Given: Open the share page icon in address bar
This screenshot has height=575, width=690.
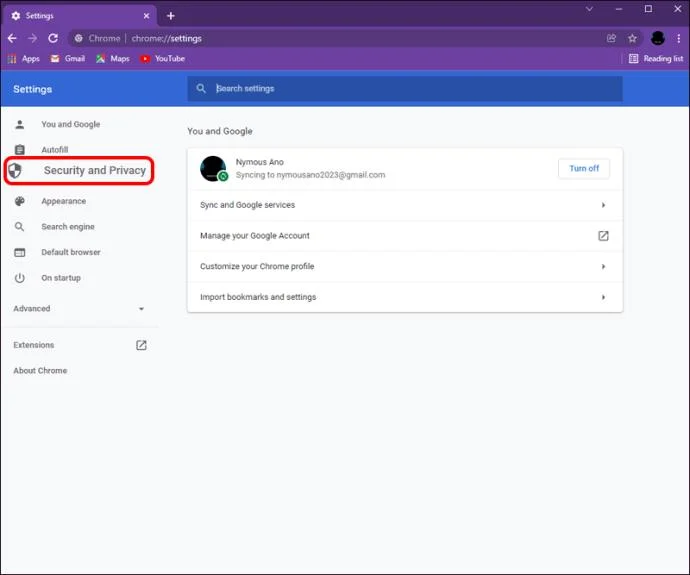Looking at the screenshot, I should (x=611, y=38).
